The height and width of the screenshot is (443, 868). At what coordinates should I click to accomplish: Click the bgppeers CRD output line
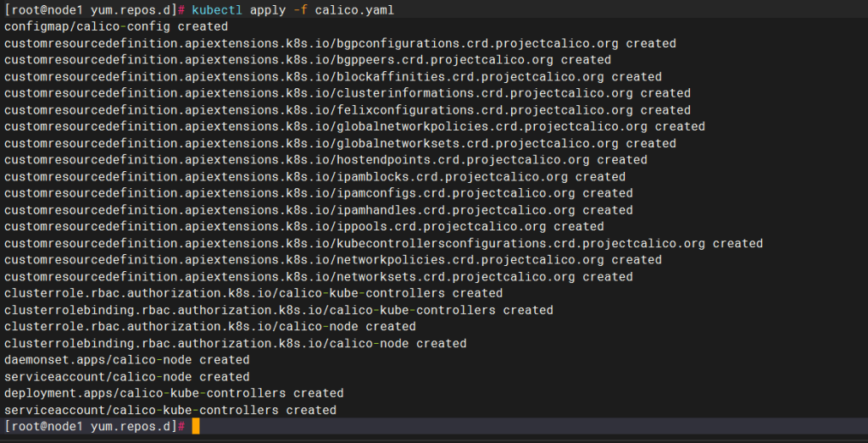[308, 60]
